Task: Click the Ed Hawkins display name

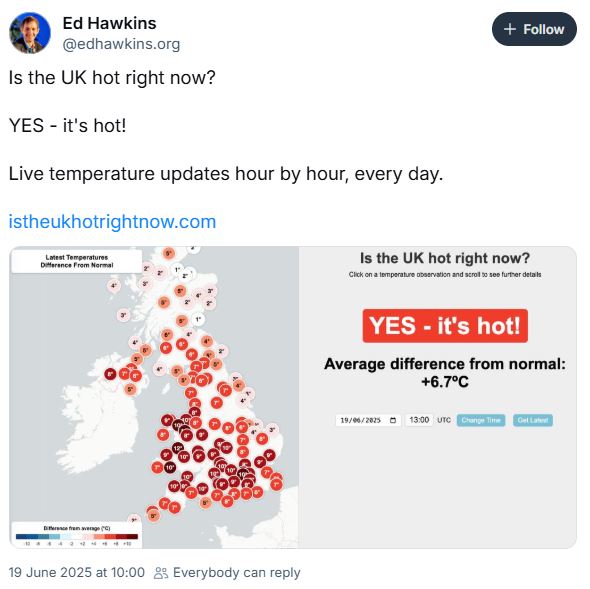Action: point(109,23)
